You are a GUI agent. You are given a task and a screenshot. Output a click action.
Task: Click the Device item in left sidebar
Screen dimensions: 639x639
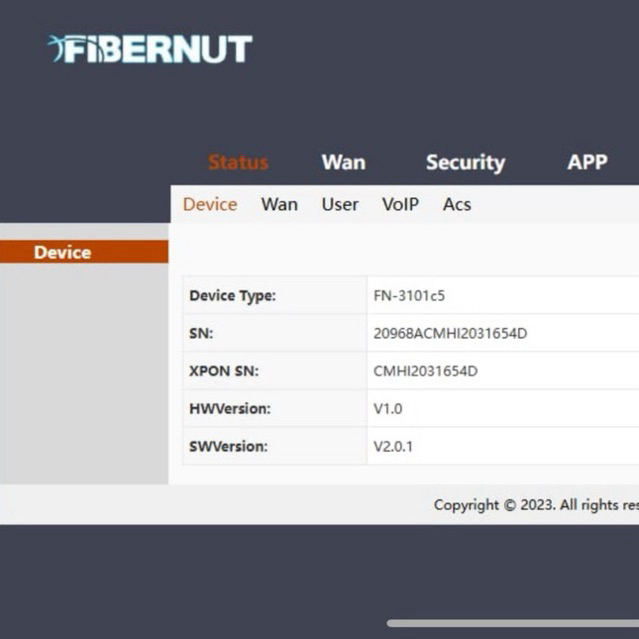(x=63, y=252)
